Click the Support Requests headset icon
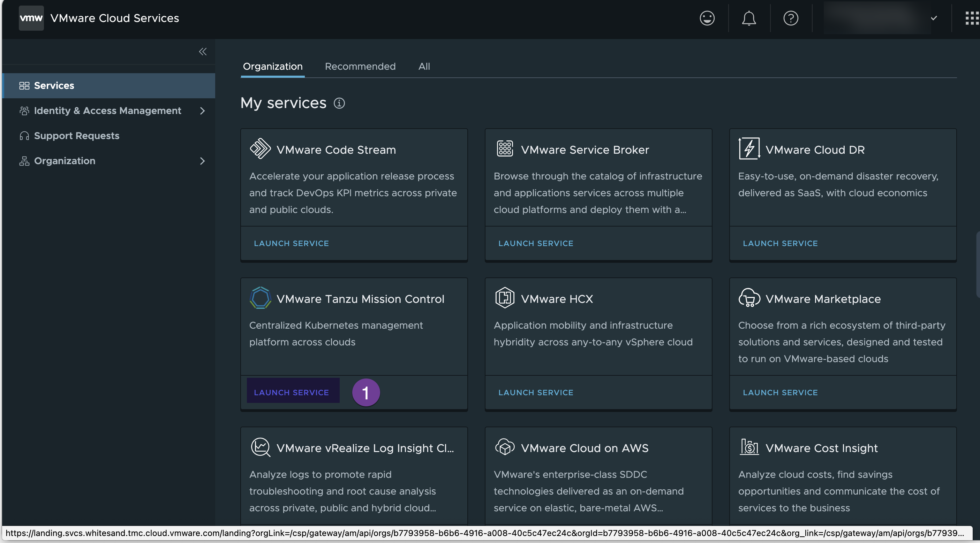Screen dimensions: 980x543 tap(24, 136)
